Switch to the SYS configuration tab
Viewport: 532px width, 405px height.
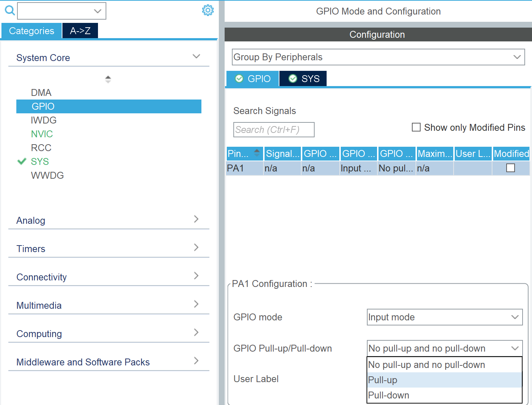pos(303,79)
